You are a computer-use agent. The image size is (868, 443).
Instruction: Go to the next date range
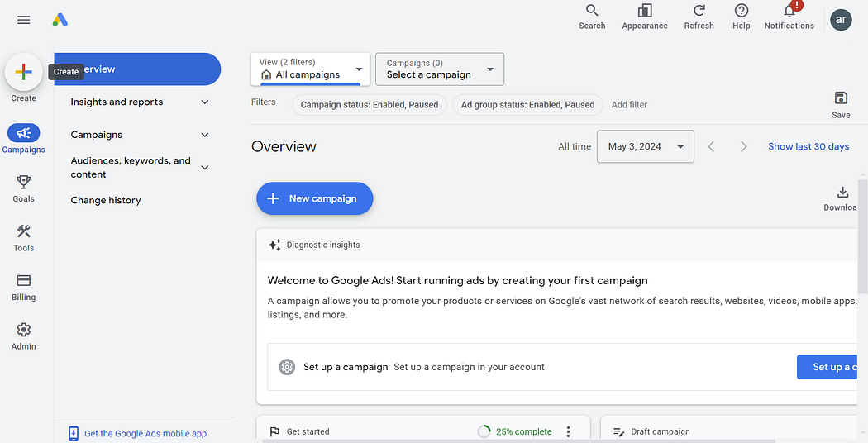(743, 147)
